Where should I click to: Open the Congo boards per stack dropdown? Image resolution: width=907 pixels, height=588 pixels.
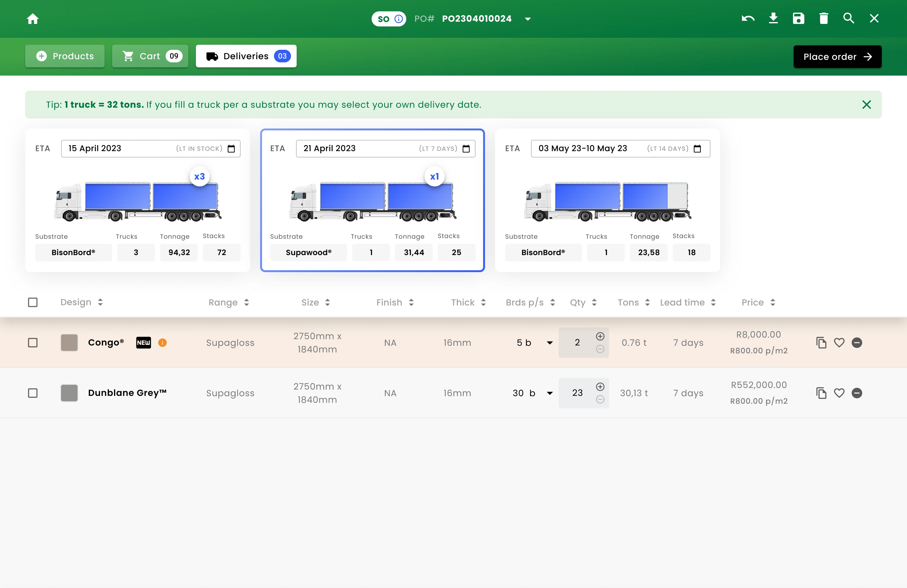point(550,343)
